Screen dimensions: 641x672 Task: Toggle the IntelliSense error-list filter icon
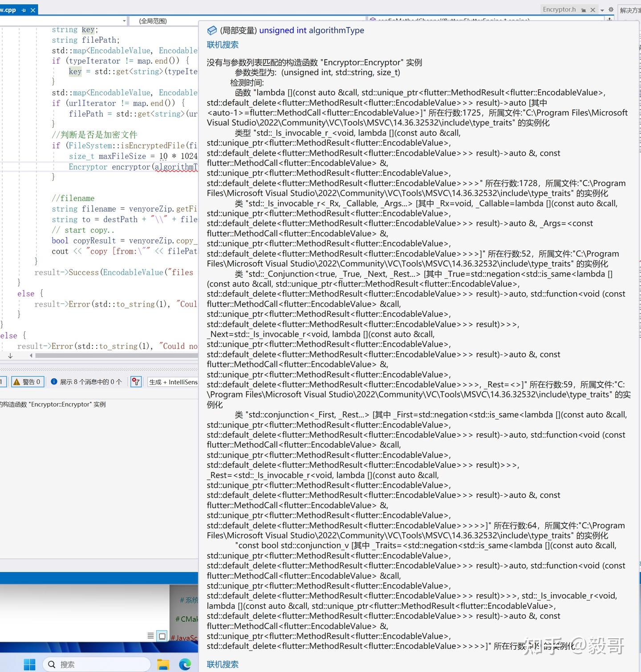136,381
